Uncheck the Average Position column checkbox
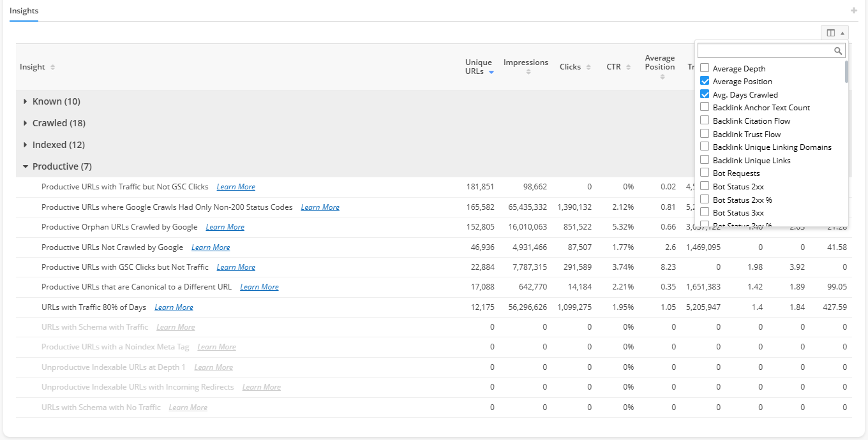The image size is (868, 440). (x=705, y=82)
